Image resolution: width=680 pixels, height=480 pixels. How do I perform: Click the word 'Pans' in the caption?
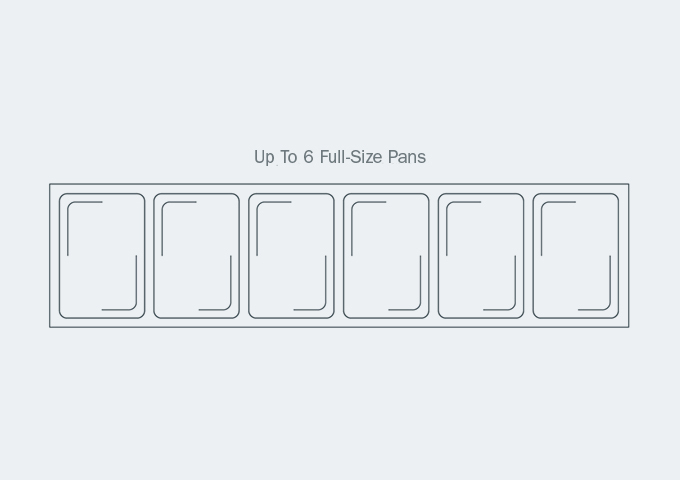(x=407, y=157)
